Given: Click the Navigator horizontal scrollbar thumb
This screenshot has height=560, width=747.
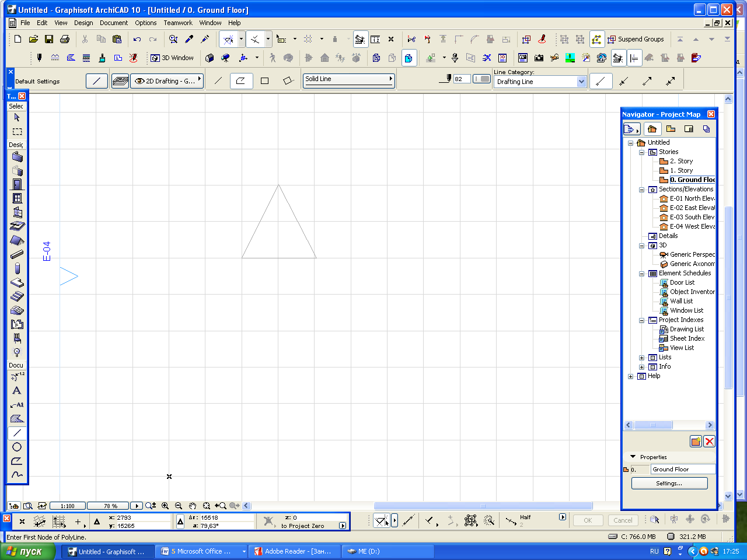Looking at the screenshot, I should pyautogui.click(x=653, y=425).
